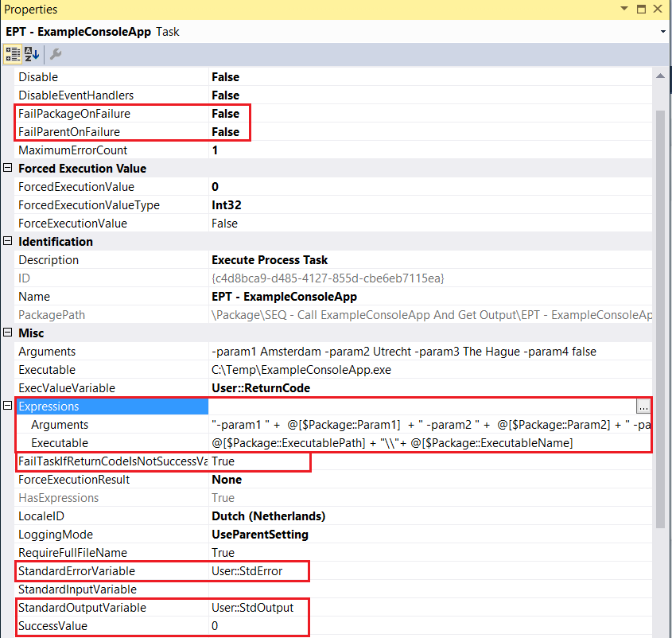Maximize the Properties panel

tap(641, 9)
